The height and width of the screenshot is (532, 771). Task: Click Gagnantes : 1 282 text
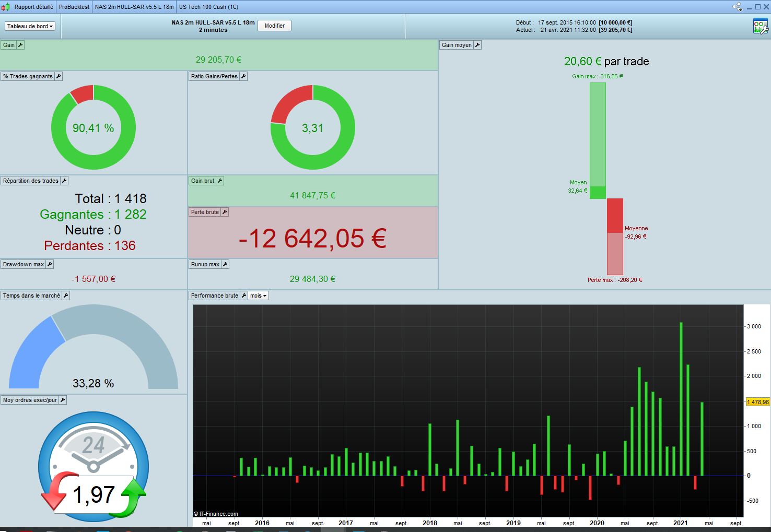pos(93,214)
